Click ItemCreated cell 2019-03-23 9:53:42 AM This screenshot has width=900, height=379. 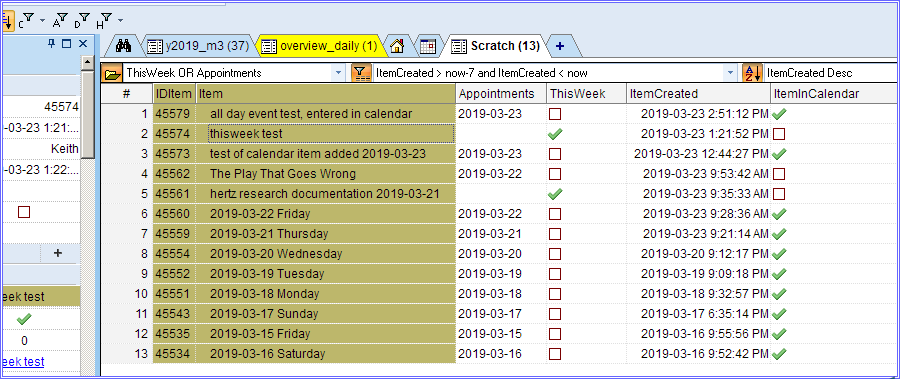pos(699,174)
